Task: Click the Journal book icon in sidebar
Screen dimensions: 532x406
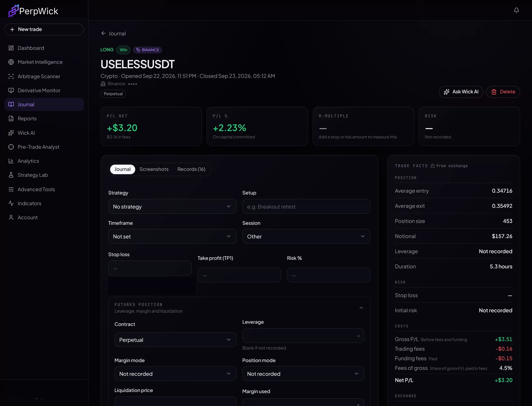Action: [11, 104]
